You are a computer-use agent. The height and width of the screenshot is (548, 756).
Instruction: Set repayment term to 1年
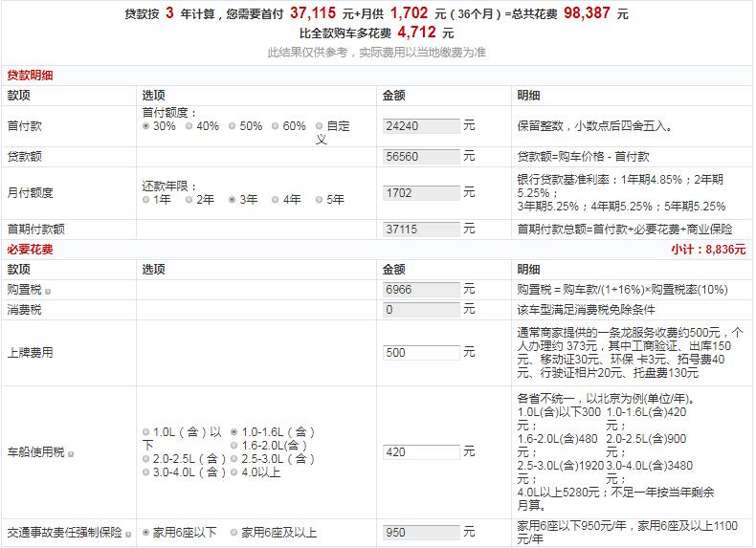point(146,200)
